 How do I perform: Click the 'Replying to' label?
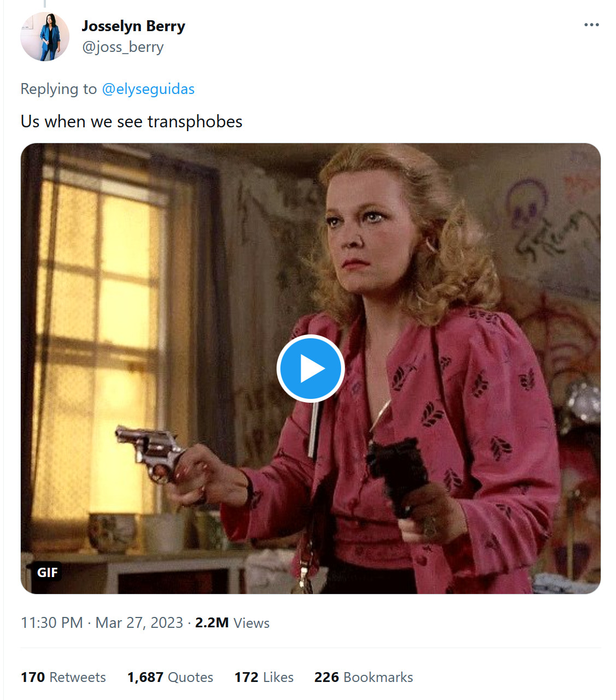[58, 89]
